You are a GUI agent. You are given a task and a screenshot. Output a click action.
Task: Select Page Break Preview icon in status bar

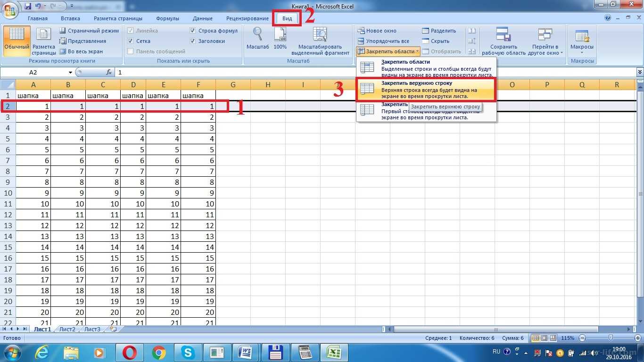pos(553,338)
